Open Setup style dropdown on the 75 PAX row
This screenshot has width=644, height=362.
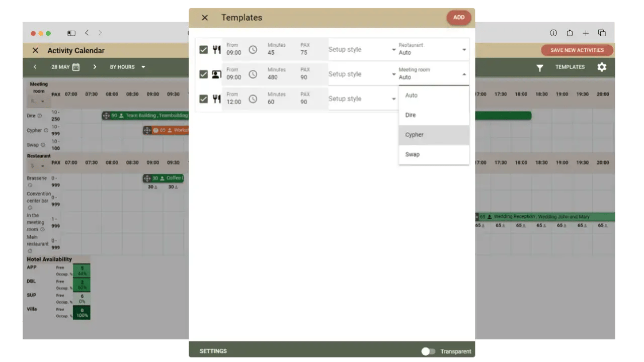coord(362,50)
